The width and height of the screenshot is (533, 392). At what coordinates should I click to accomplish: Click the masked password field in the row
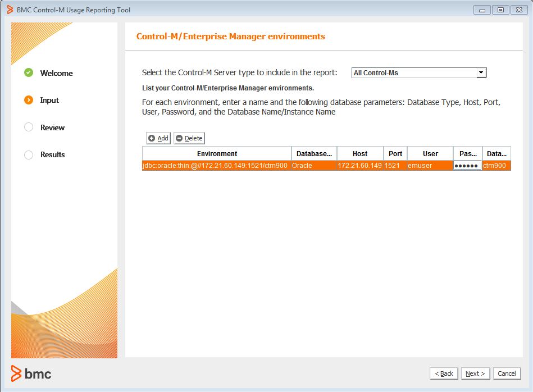467,166
